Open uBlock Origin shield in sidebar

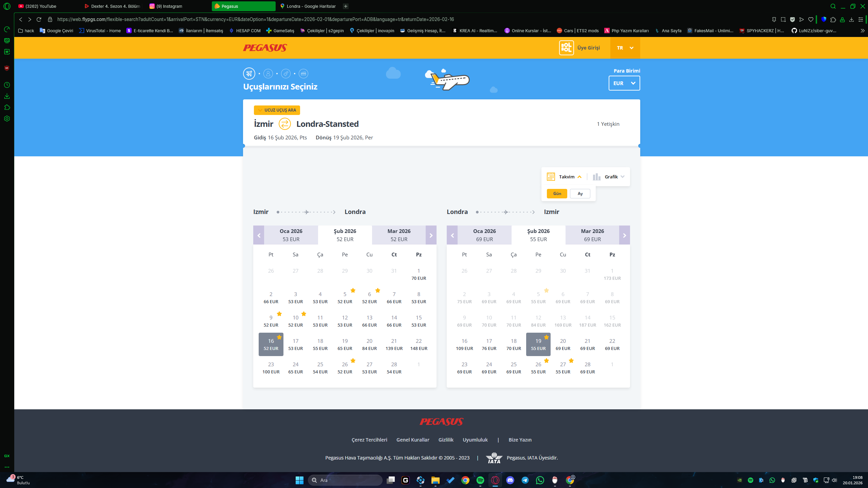click(7, 68)
